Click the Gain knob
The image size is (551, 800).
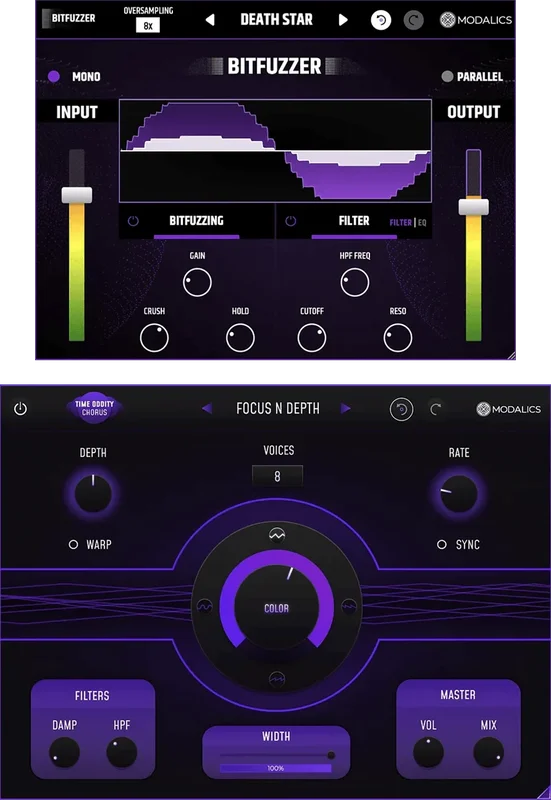[x=197, y=282]
